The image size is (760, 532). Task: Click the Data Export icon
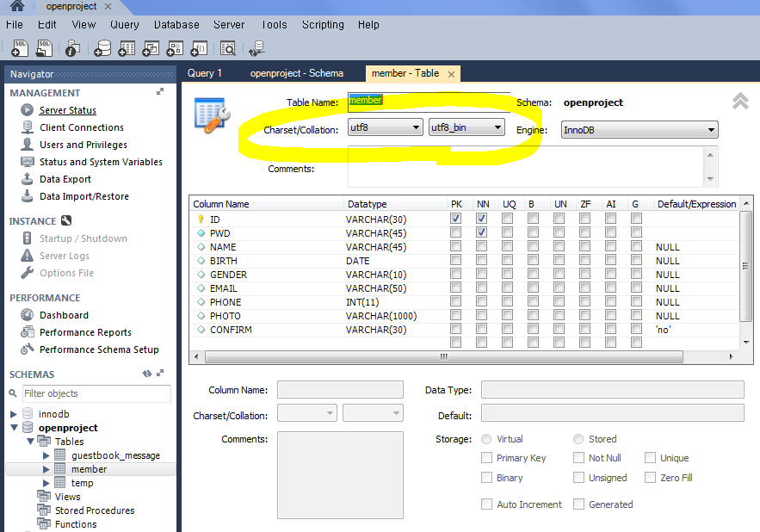point(28,179)
